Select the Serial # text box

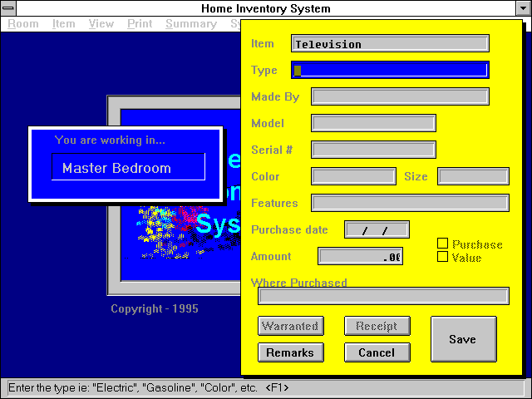pyautogui.click(x=373, y=150)
